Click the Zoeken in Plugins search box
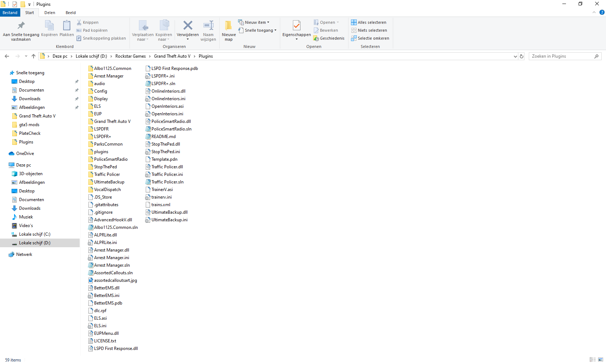 click(x=561, y=56)
